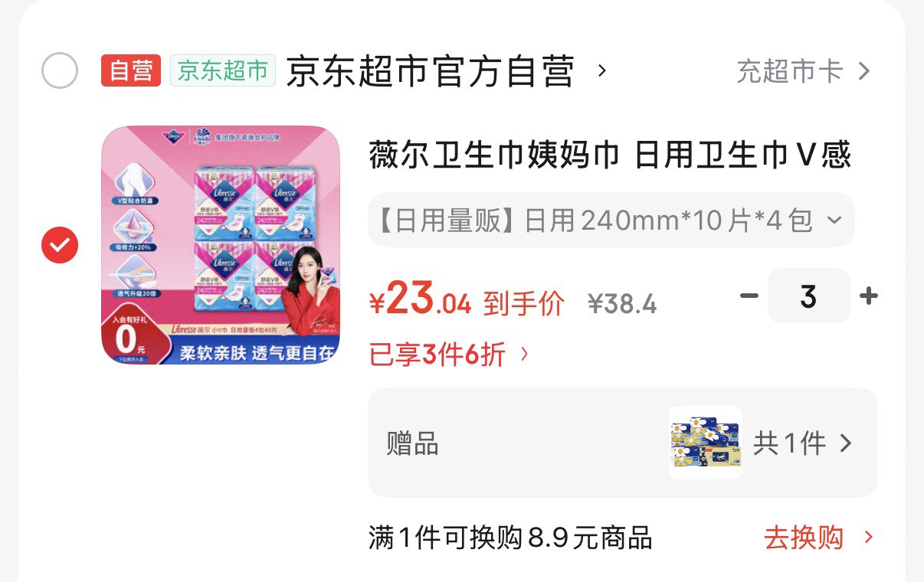Tap the 去换购 button

click(804, 538)
